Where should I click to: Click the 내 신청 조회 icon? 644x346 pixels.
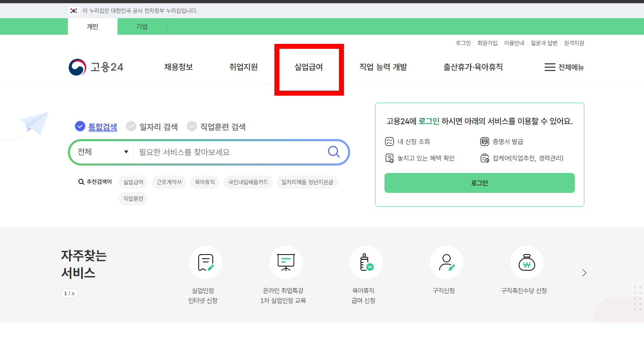389,142
